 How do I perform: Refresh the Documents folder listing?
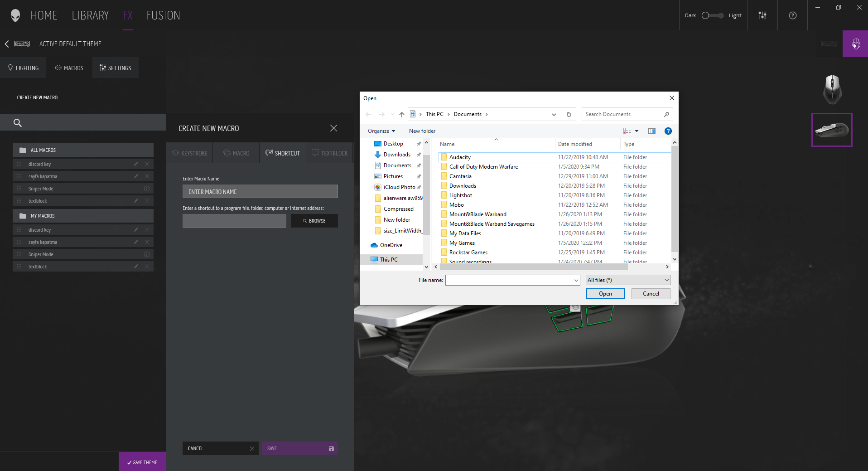coord(569,114)
